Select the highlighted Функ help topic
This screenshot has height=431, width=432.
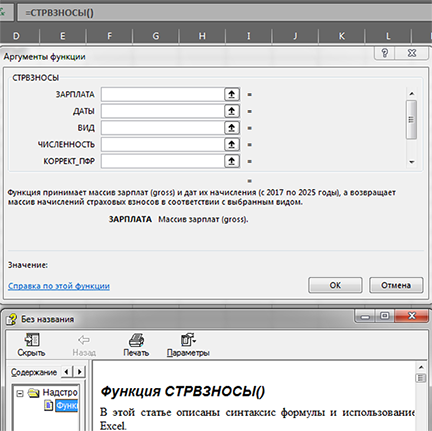pyautogui.click(x=67, y=405)
